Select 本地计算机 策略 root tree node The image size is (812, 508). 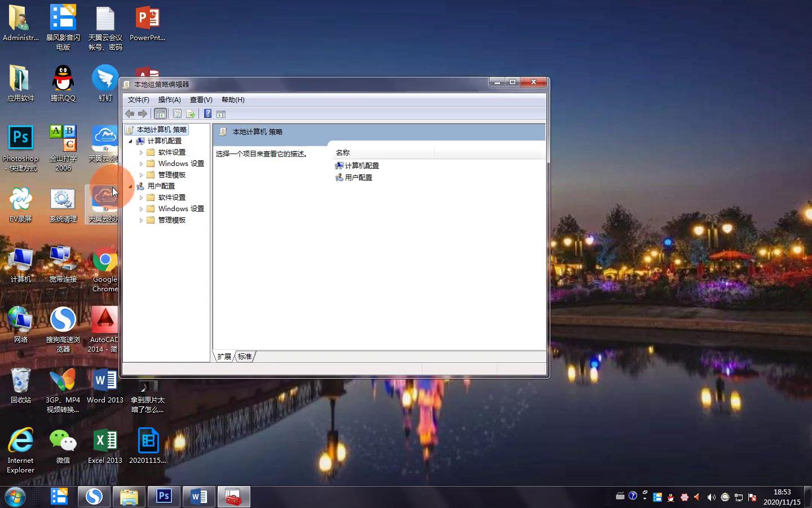[161, 130]
